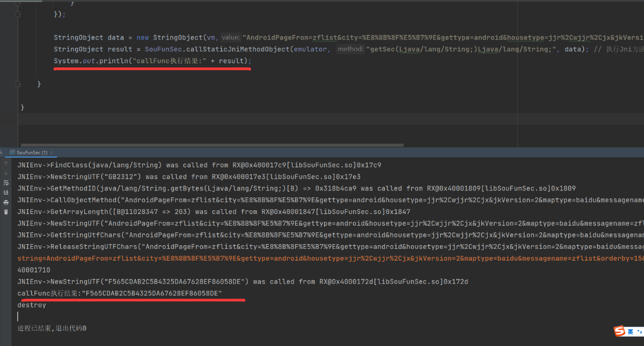This screenshot has height=346, width=644.
Task: Click the up arrow in the console toolbar
Action: pyautogui.click(x=6, y=164)
